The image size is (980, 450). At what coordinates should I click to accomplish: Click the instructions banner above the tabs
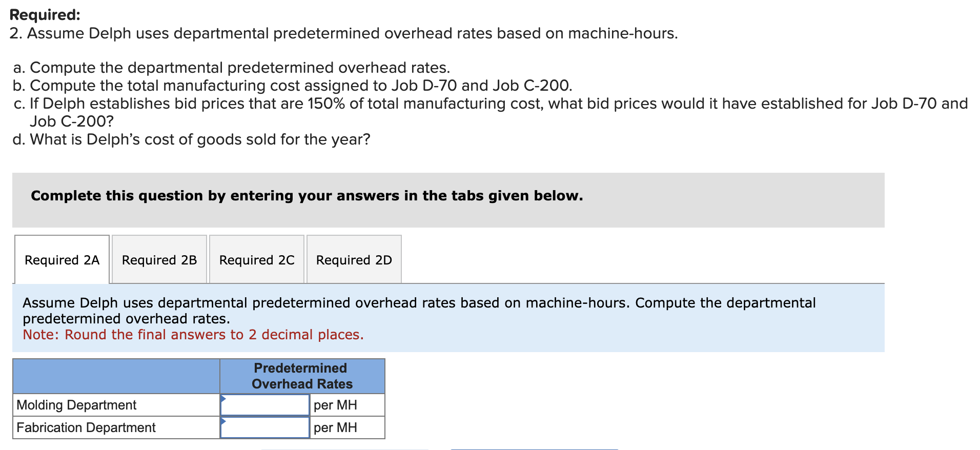pos(306,195)
